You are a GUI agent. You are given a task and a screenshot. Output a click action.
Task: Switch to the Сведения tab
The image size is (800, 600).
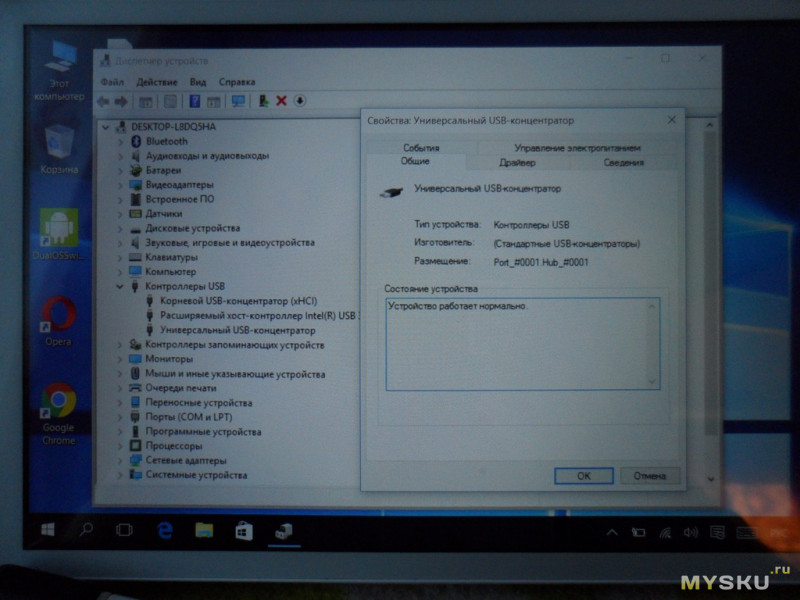pos(623,163)
